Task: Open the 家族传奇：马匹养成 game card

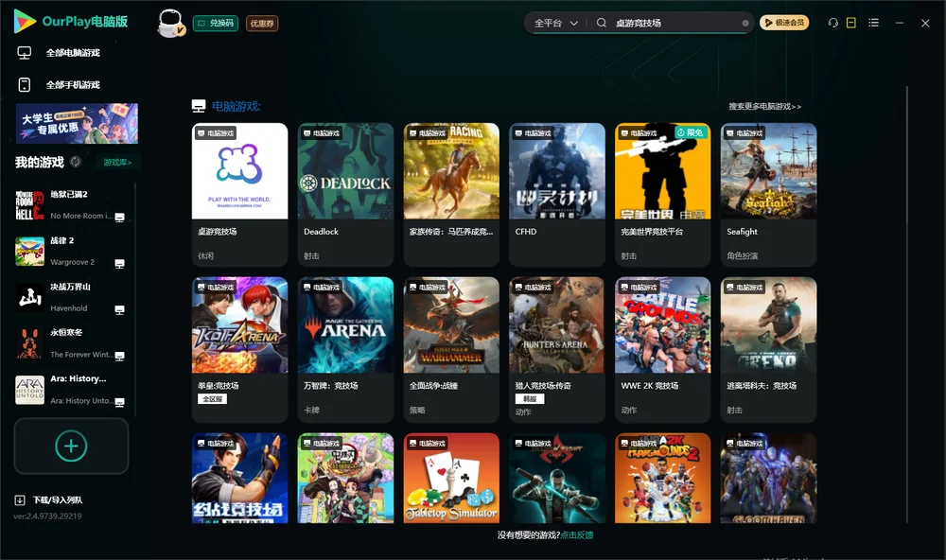Action: coord(451,194)
